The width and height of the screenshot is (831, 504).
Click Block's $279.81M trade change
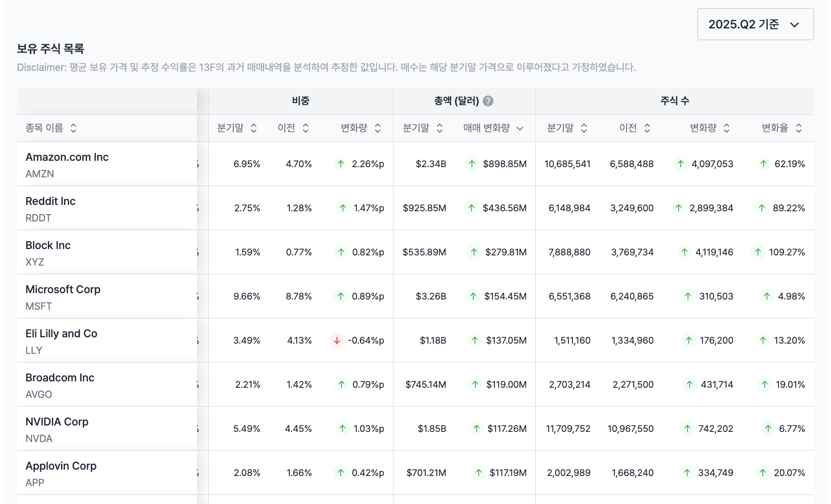pos(506,252)
